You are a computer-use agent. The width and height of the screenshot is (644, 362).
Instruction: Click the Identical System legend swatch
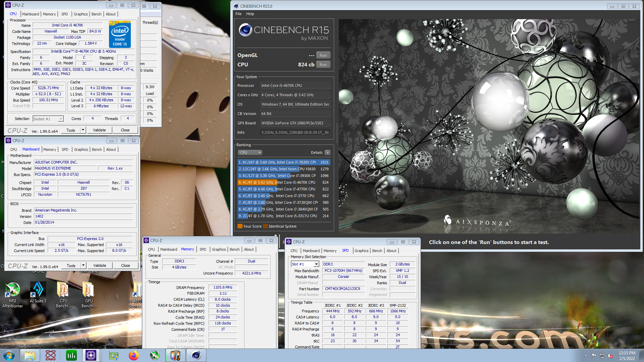(x=265, y=226)
